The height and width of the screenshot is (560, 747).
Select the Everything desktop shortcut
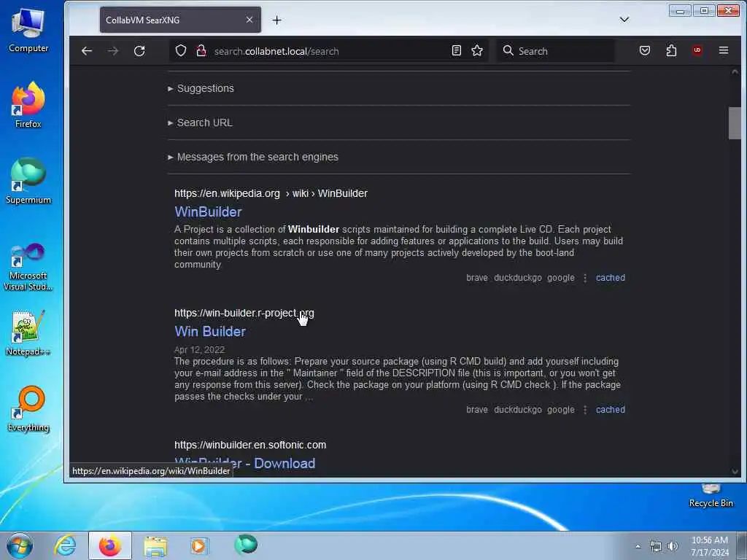28,410
